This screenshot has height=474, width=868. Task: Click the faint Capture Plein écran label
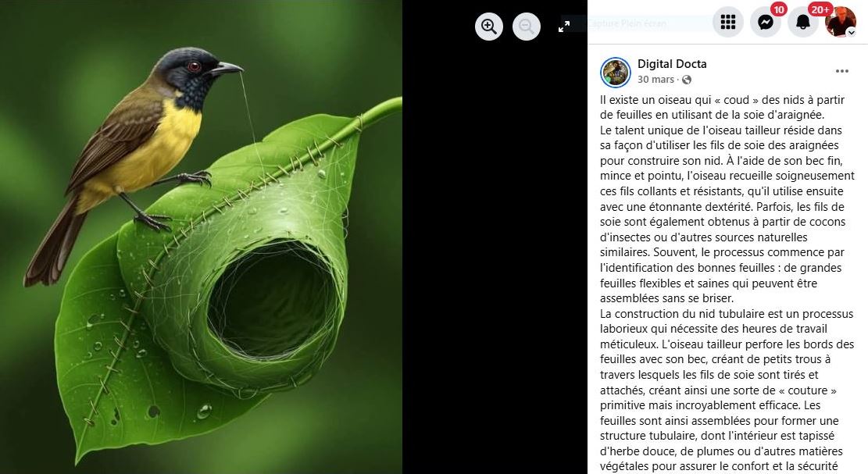tap(627, 23)
